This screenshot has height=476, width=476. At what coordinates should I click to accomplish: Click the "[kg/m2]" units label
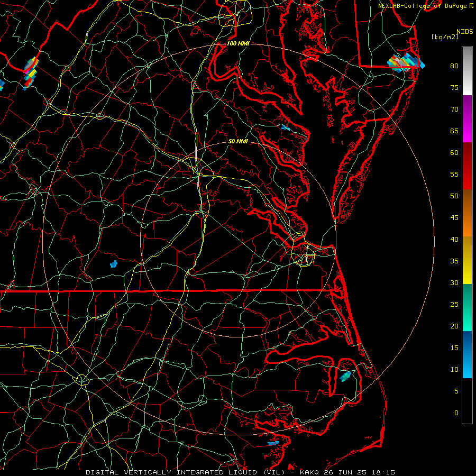pos(445,37)
